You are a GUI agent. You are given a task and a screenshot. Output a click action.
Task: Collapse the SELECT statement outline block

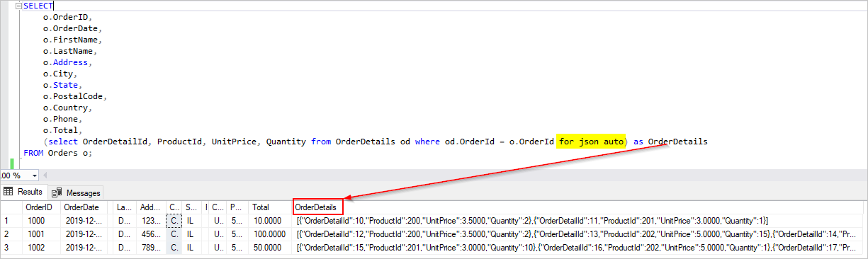[x=18, y=6]
